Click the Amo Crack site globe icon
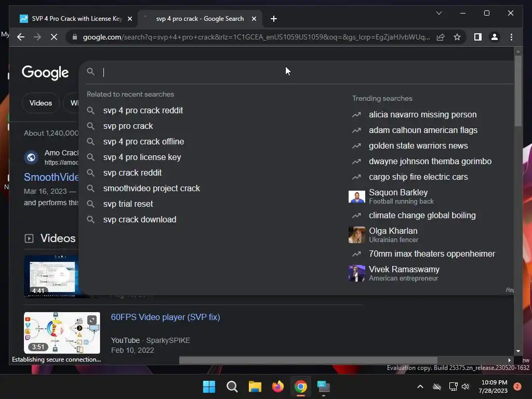 coord(31,157)
